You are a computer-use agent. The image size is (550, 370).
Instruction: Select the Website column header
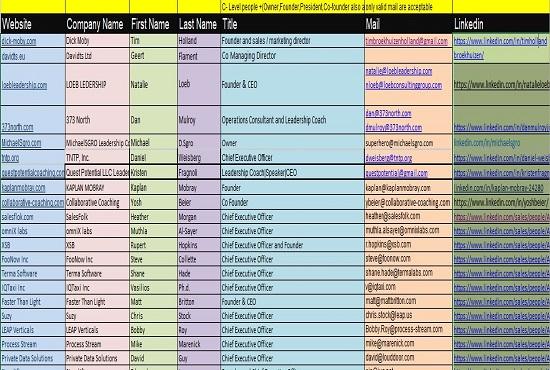[33, 24]
